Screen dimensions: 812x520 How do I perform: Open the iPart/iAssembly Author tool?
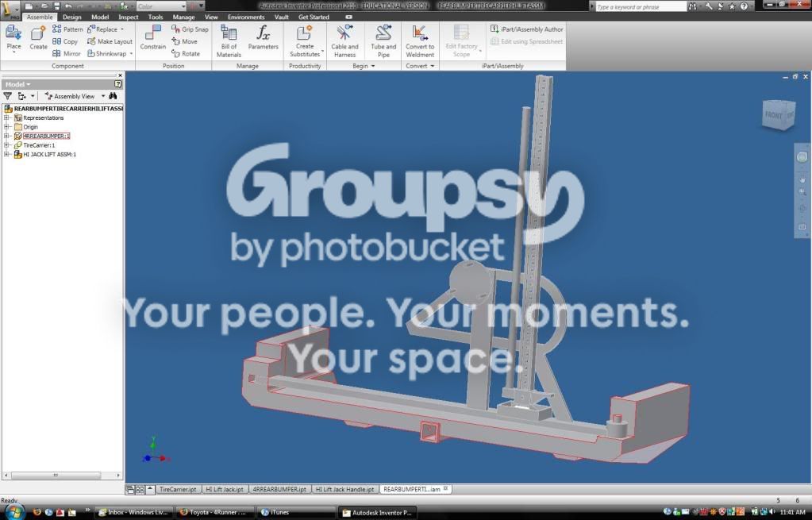(527, 29)
